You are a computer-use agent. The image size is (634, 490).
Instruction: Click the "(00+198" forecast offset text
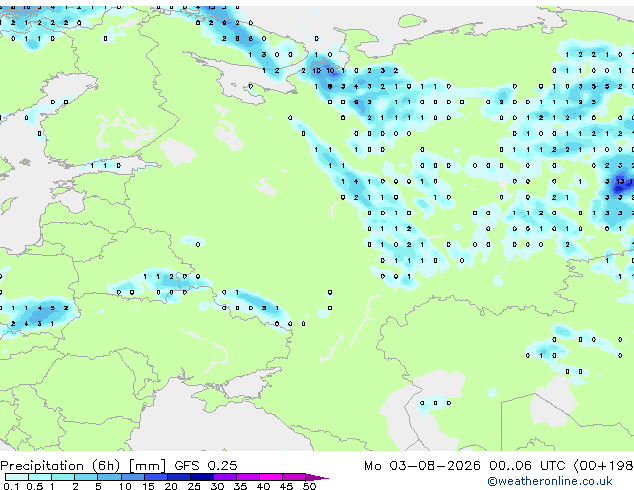[603, 466]
